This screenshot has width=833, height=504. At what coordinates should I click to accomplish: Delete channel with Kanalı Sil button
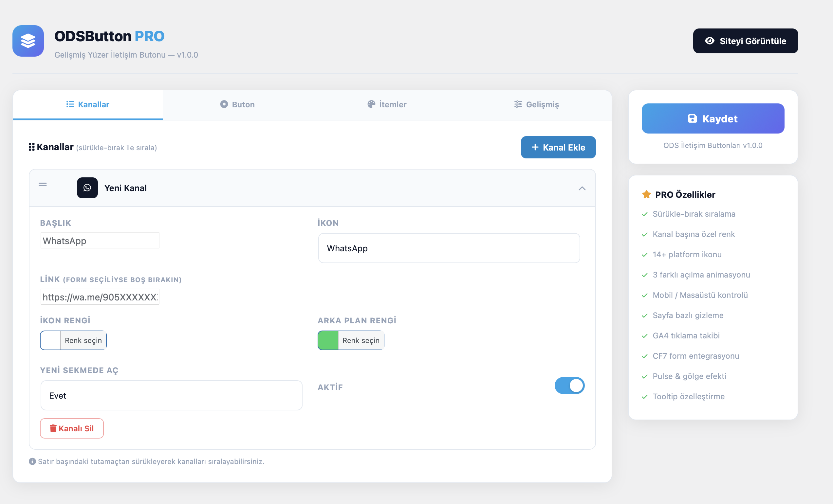pos(72,428)
